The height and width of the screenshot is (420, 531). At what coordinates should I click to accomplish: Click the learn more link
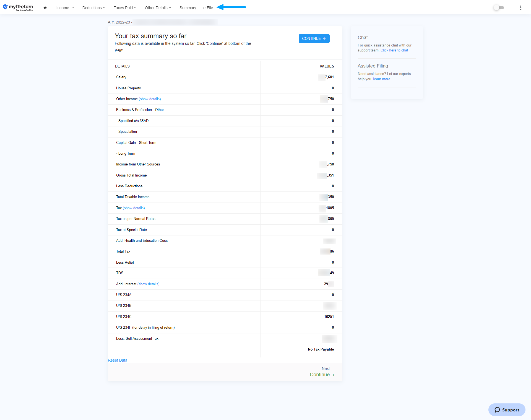pos(381,79)
